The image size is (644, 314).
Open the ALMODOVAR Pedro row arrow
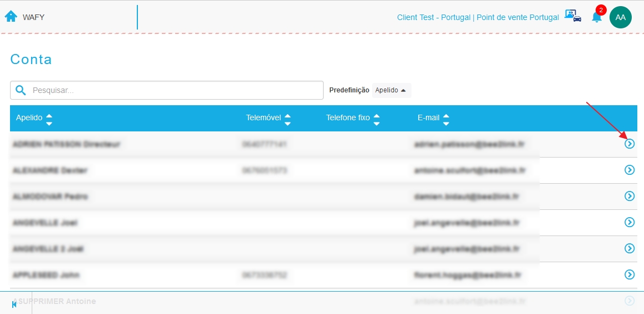pos(629,196)
